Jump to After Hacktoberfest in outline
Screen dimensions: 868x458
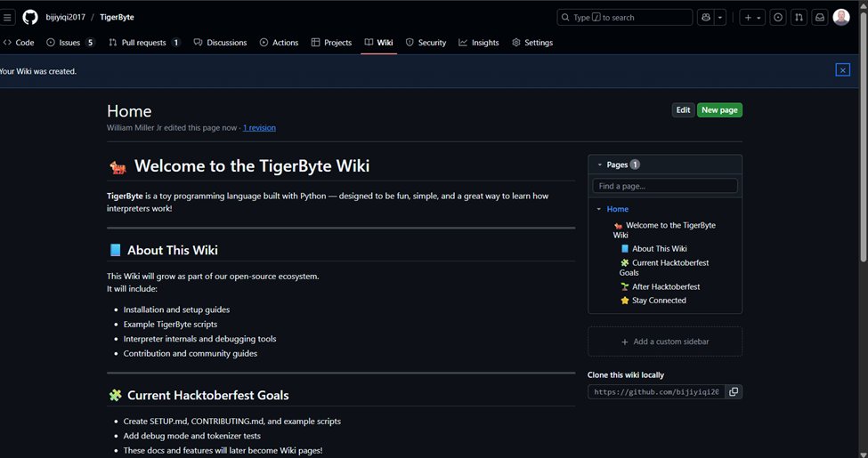(660, 287)
